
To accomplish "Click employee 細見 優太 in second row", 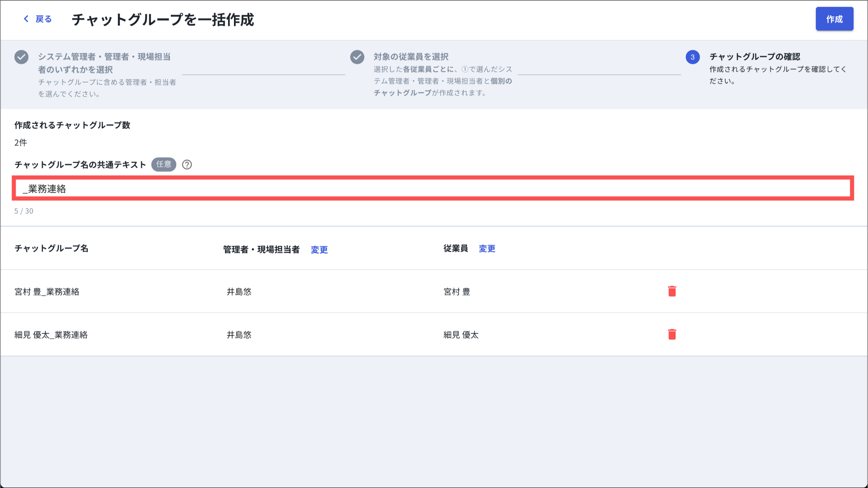I will pyautogui.click(x=461, y=335).
